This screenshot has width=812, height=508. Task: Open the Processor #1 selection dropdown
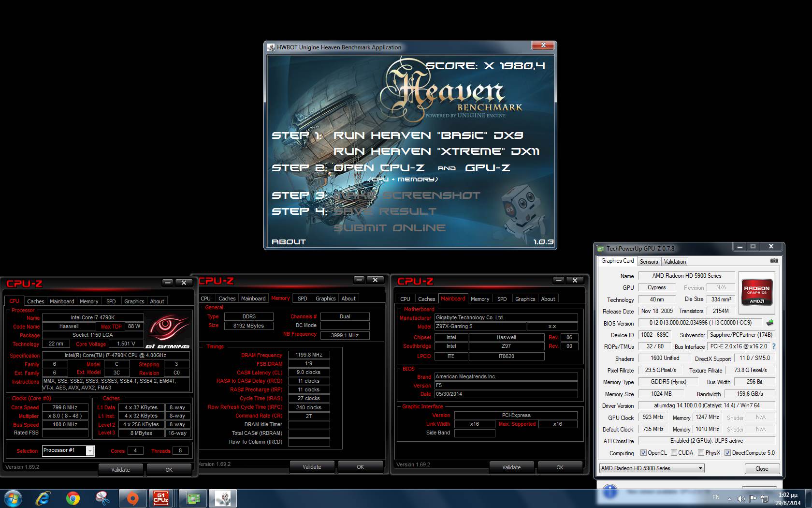(x=68, y=450)
